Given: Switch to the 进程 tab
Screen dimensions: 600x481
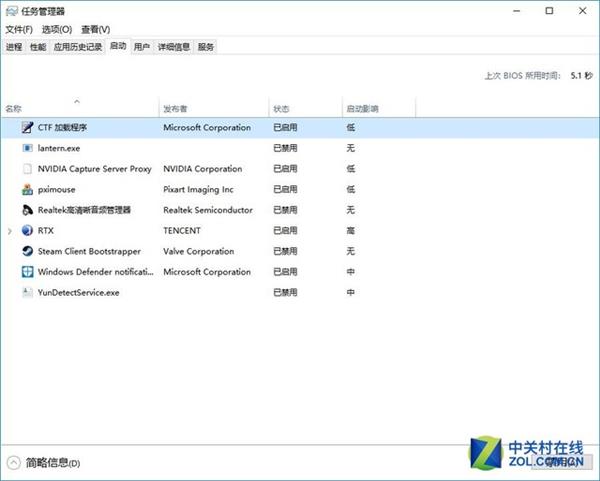Looking at the screenshot, I should (14, 47).
